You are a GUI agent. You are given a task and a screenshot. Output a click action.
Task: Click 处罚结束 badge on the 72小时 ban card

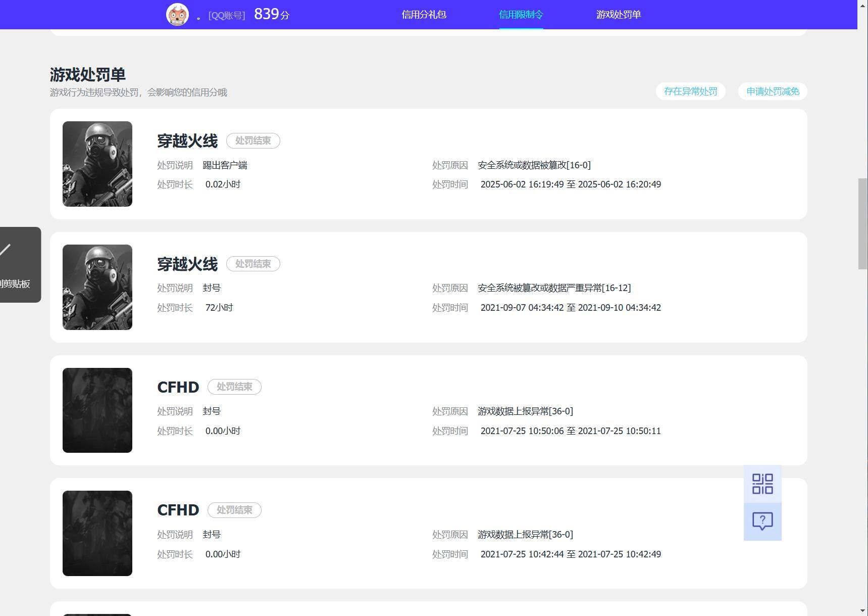(253, 264)
